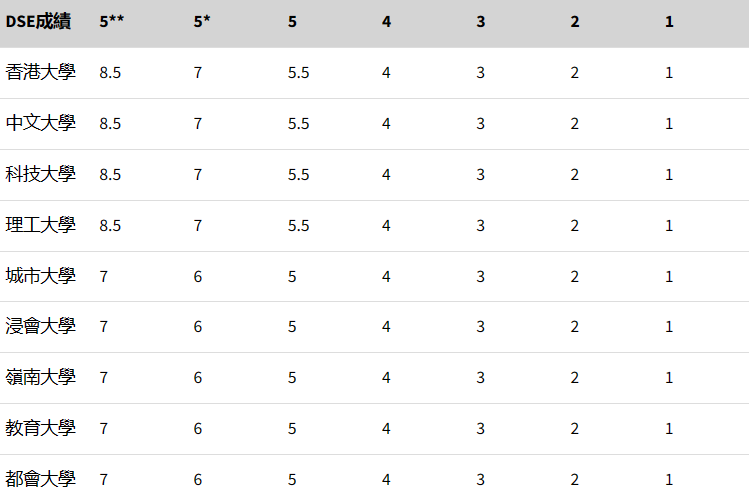Viewport: 749px width, 503px height.
Task: Click the level 5 score for 嶺南大學
Action: (292, 378)
